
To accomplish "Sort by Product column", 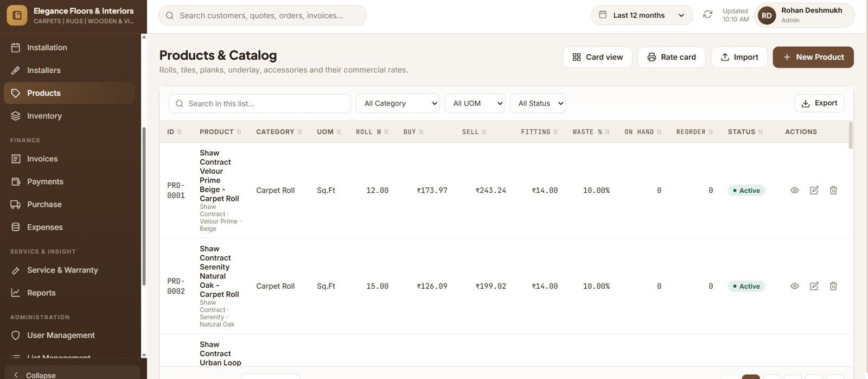I will [220, 132].
